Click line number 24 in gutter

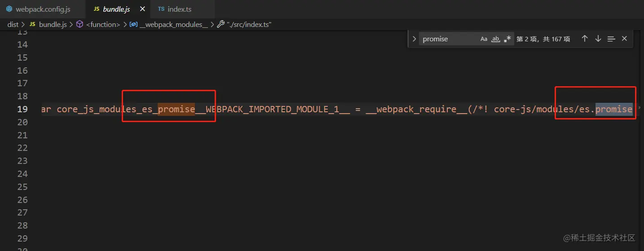(x=22, y=174)
